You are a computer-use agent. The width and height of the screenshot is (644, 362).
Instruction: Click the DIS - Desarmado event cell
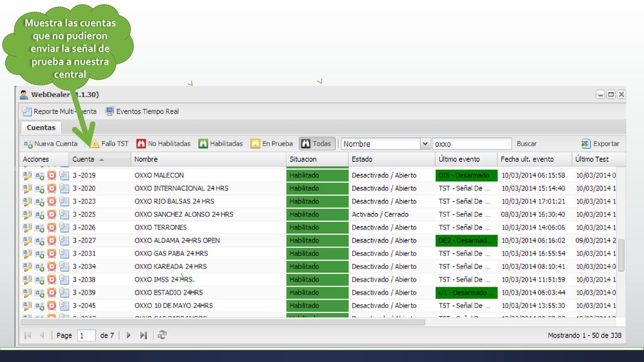pos(466,175)
